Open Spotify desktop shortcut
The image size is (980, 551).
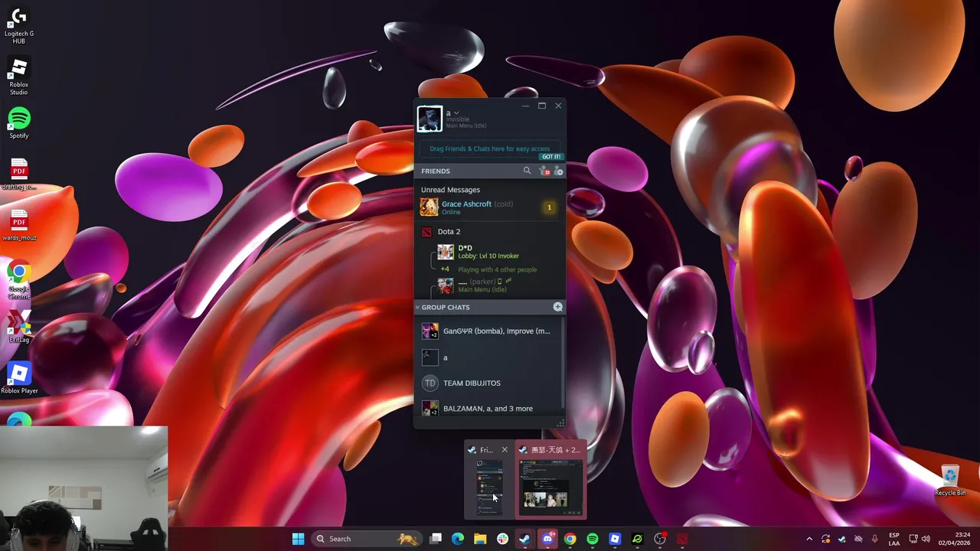point(19,123)
